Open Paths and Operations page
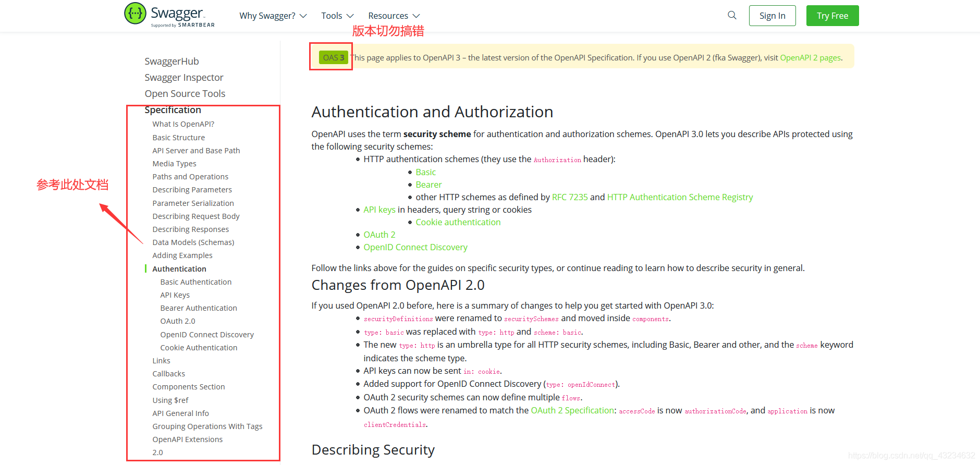Image resolution: width=980 pixels, height=465 pixels. [x=190, y=177]
